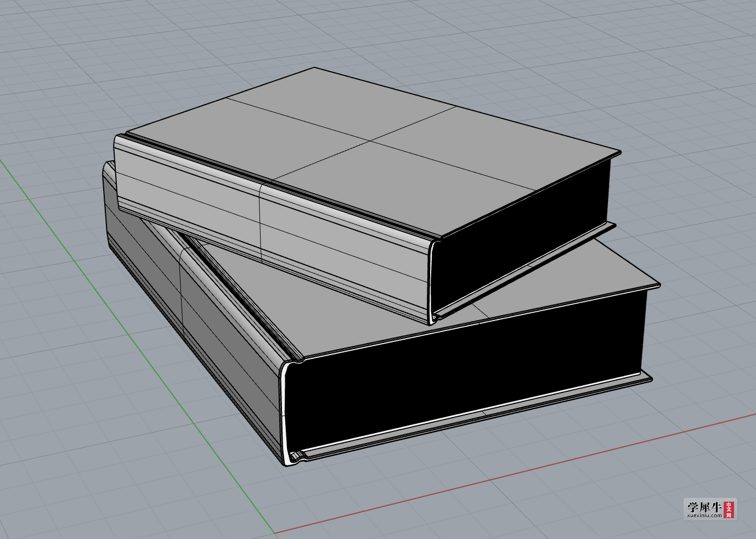Click the red X axis line
The width and height of the screenshot is (756, 539).
click(515, 473)
